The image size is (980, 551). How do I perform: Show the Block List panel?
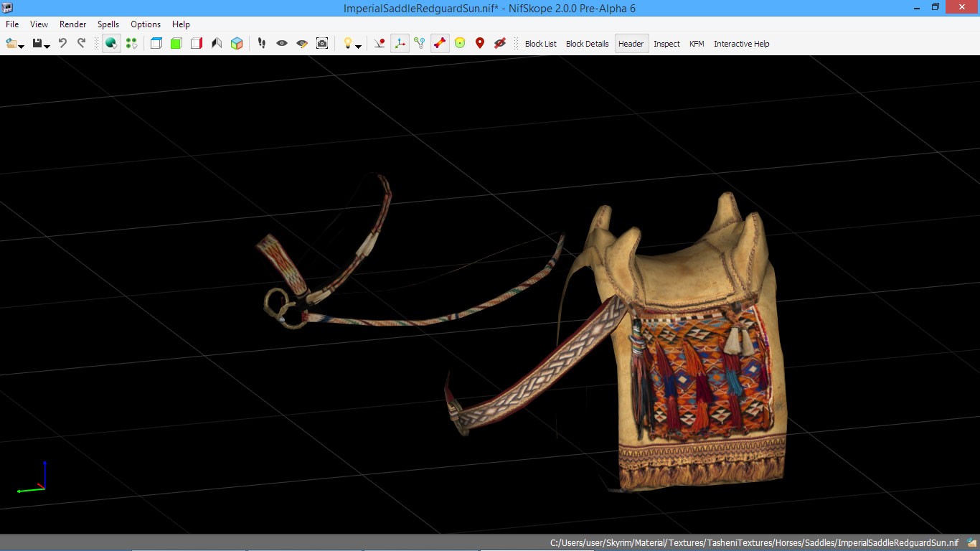point(540,44)
